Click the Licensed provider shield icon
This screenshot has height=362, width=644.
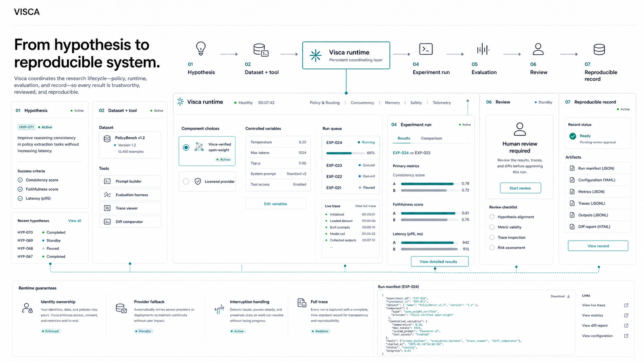click(198, 181)
